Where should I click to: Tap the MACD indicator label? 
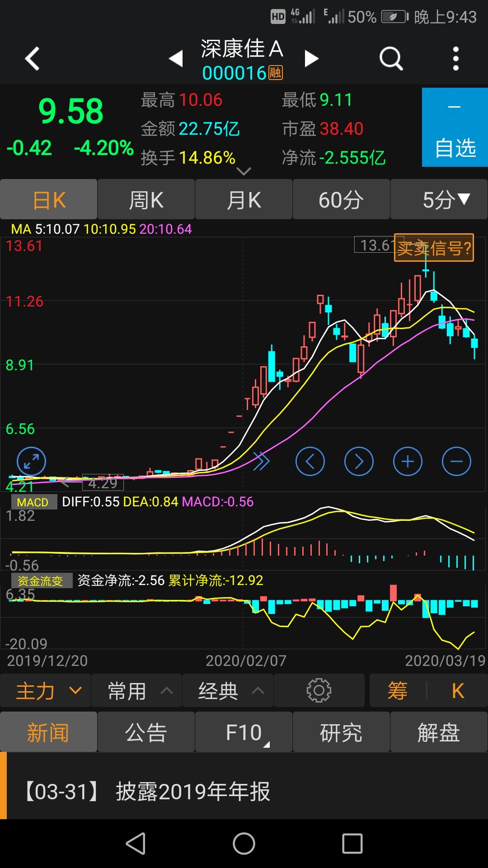[34, 502]
